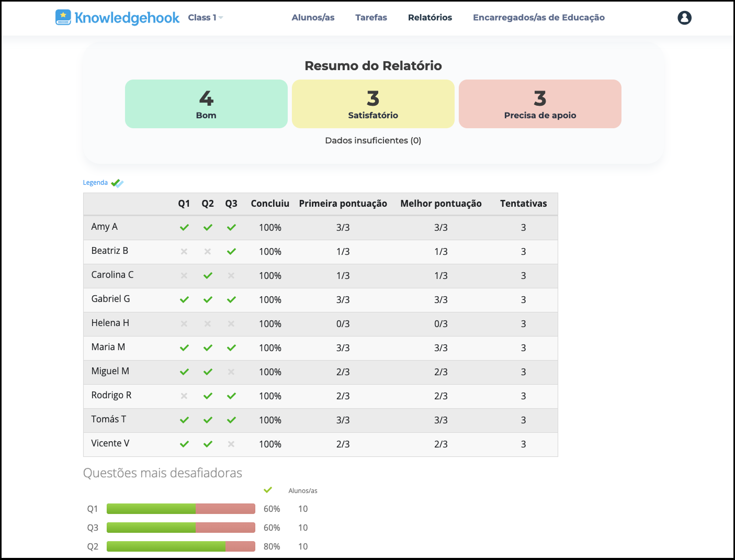The height and width of the screenshot is (560, 735).
Task: Click Maria M's Q3 green checkmark
Action: pos(231,348)
